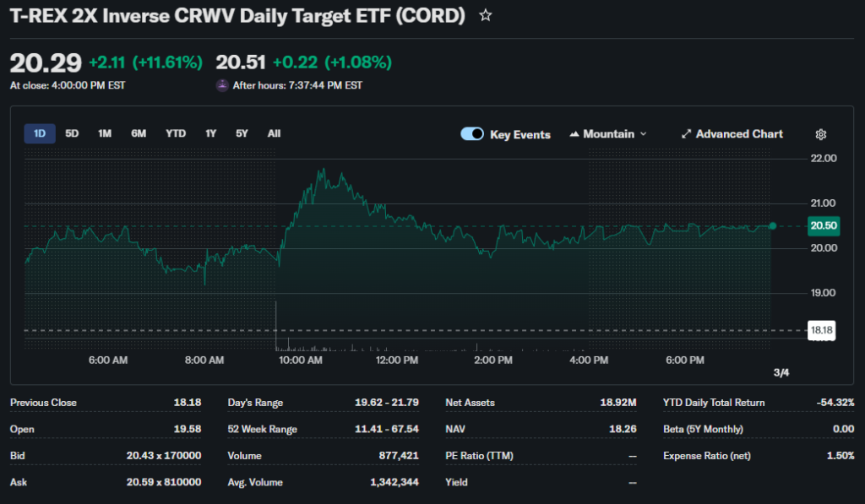865x504 pixels.
Task: Expand the Mountain chart type dropdown
Action: point(643,134)
